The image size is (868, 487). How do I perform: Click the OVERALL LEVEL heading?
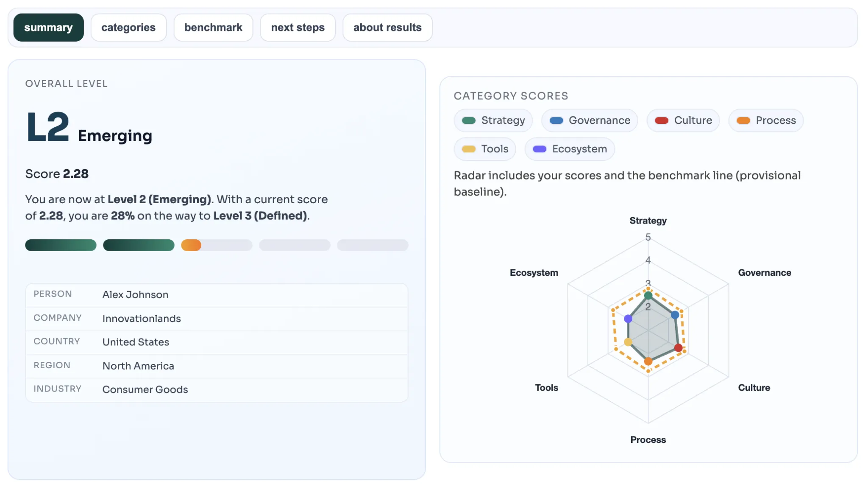pyautogui.click(x=66, y=84)
